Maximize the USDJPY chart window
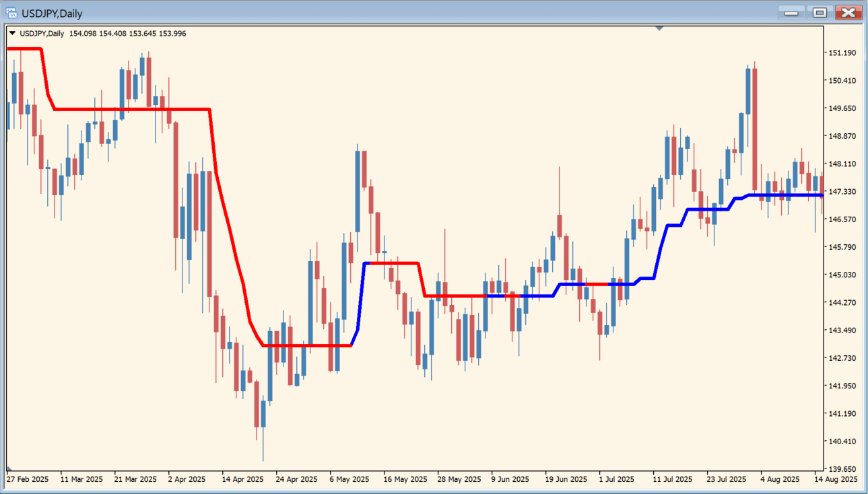868x494 pixels. point(820,13)
